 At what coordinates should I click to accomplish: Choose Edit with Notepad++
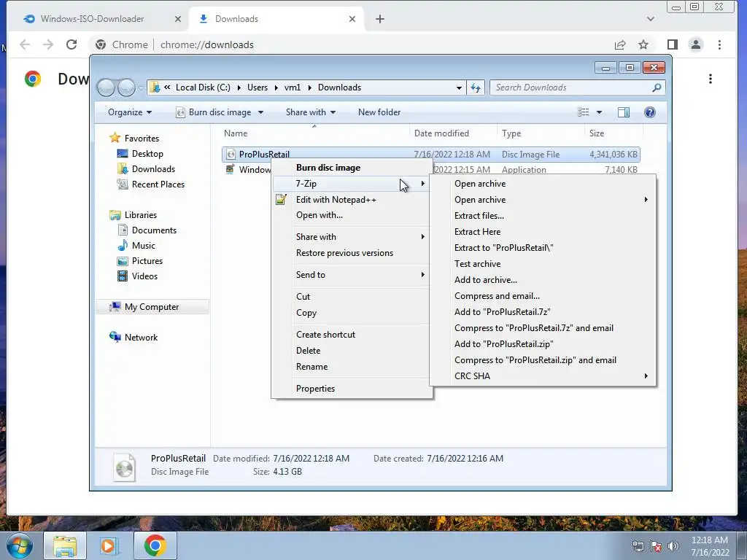[x=352, y=200]
